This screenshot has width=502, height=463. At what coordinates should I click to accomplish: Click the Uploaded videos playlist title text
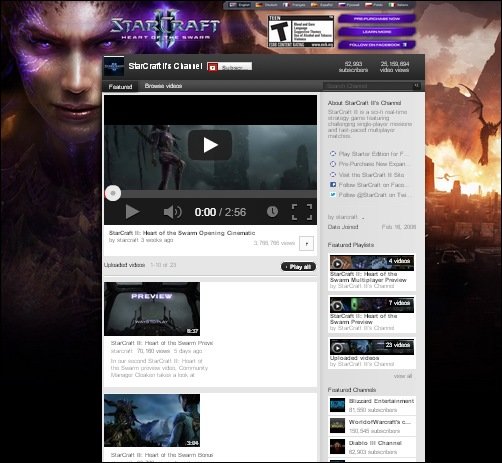click(354, 358)
